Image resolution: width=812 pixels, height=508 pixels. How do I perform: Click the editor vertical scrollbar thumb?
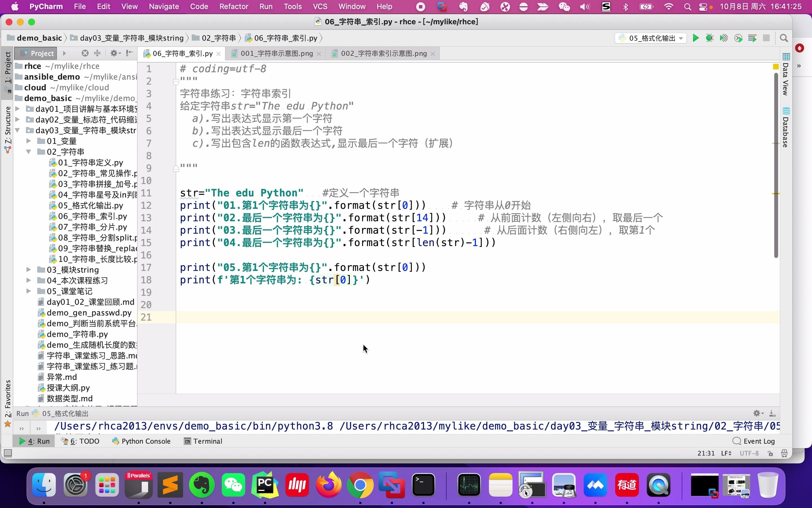coord(776,165)
